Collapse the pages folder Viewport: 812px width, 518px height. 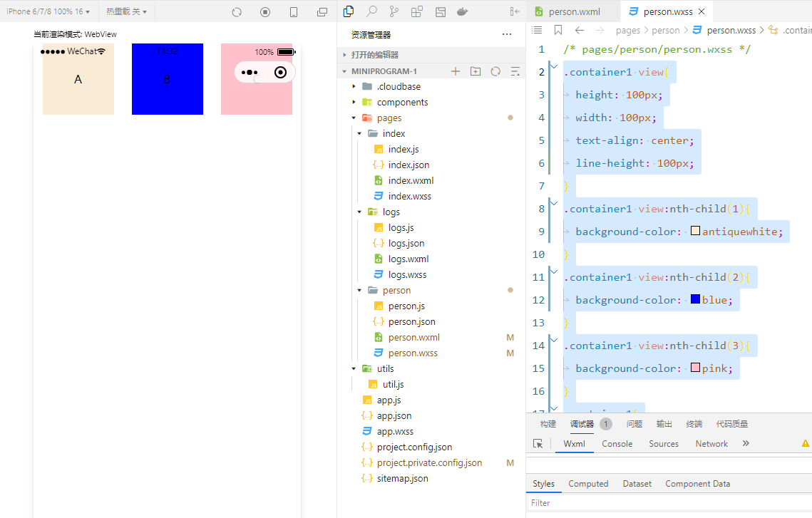(x=354, y=118)
